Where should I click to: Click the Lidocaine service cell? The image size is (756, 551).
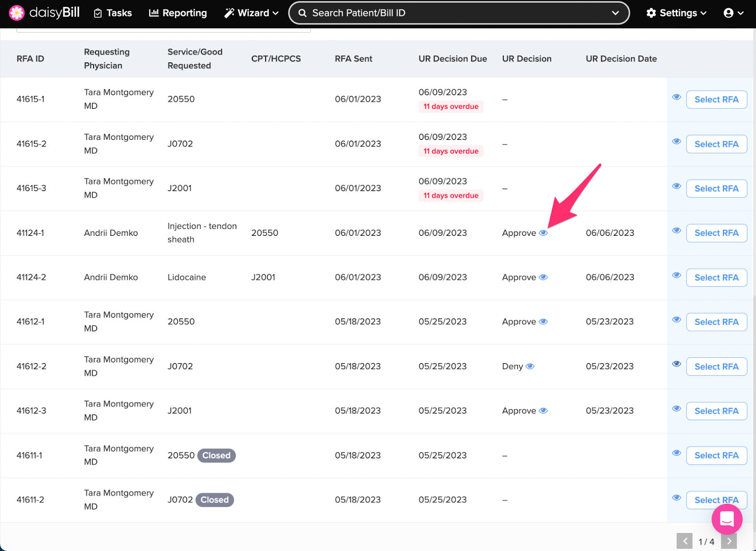click(187, 277)
